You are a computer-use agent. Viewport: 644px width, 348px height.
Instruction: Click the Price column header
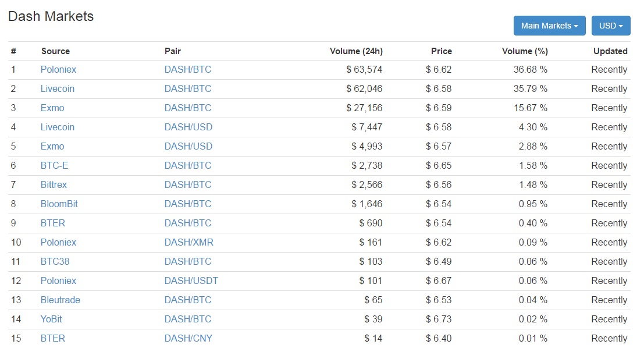(442, 51)
